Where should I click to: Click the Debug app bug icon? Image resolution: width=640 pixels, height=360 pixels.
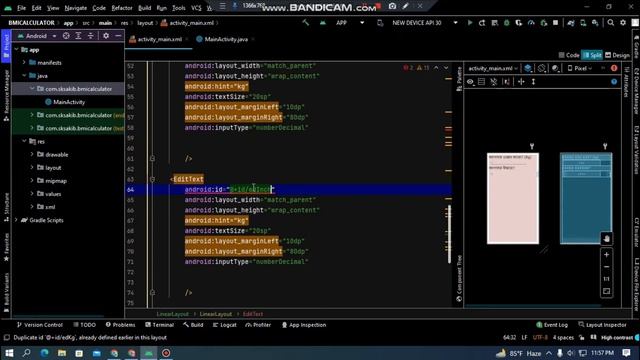507,23
